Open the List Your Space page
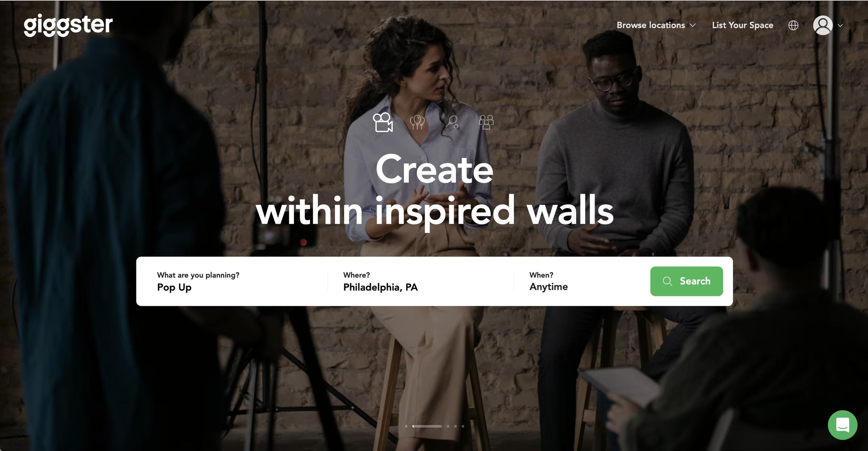868x451 pixels. pyautogui.click(x=743, y=25)
